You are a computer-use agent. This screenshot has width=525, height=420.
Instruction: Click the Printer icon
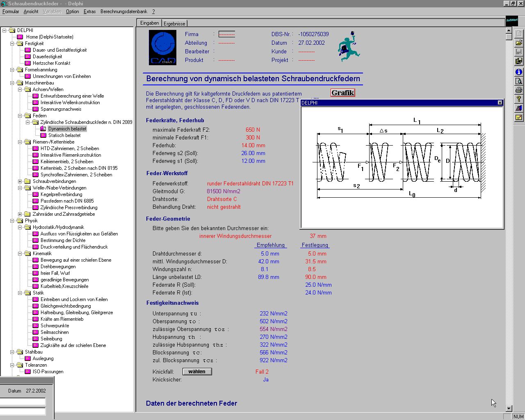click(519, 90)
